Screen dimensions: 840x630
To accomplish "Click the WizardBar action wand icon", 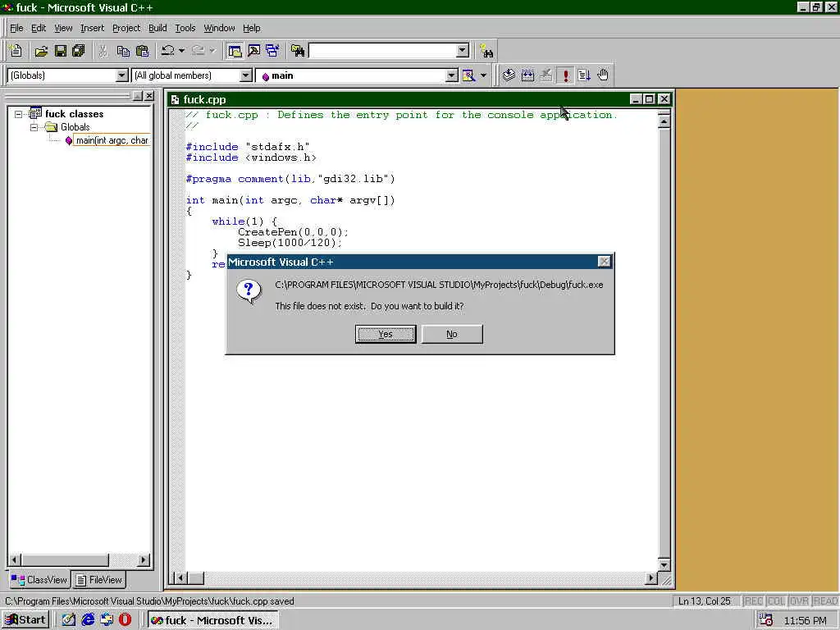I will click(x=468, y=75).
